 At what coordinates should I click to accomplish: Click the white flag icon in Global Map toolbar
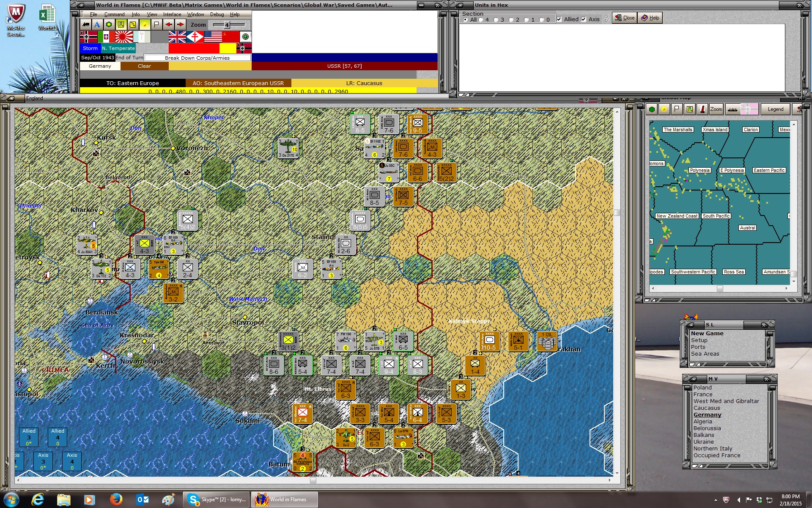[677, 109]
